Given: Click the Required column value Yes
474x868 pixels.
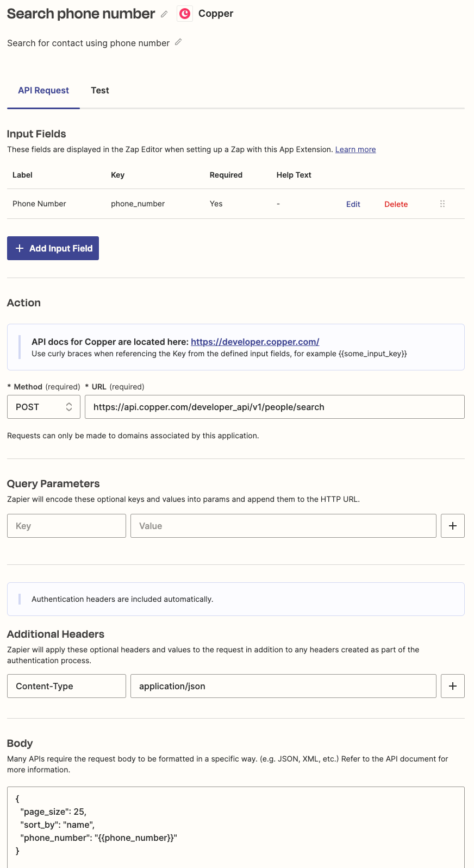Looking at the screenshot, I should [216, 204].
